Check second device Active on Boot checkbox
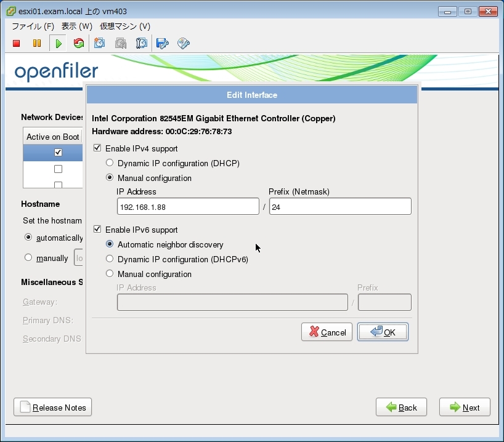This screenshot has width=504, height=442. [58, 169]
